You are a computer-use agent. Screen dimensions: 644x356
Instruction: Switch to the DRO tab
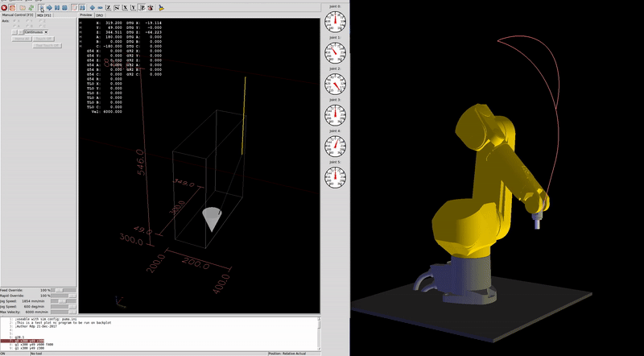pyautogui.click(x=99, y=15)
